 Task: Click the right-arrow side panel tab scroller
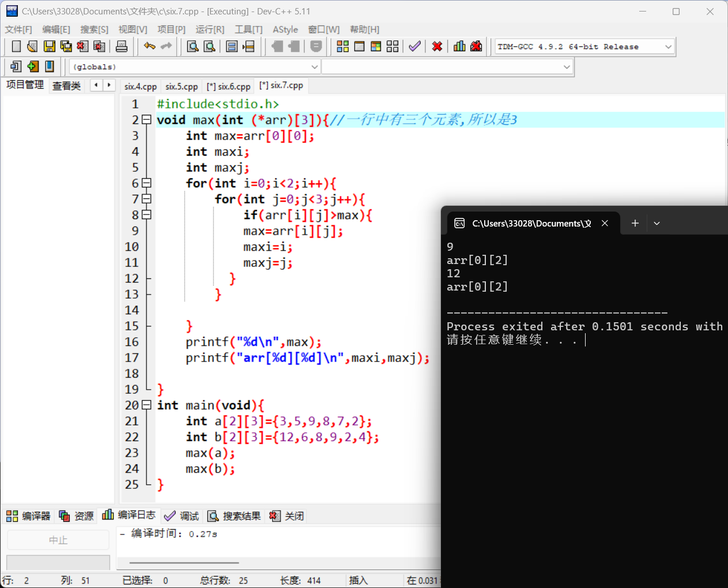(x=109, y=85)
